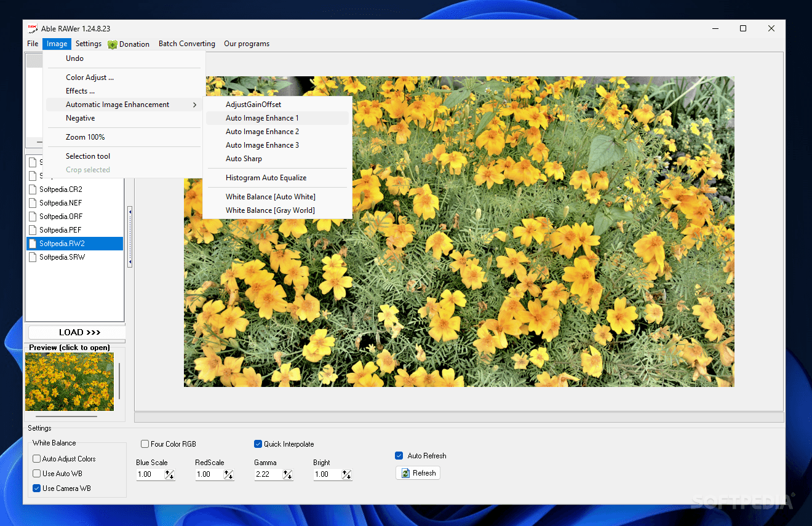Open Color Adjust ... dialog
Viewport: 812px width, 526px height.
click(124, 78)
